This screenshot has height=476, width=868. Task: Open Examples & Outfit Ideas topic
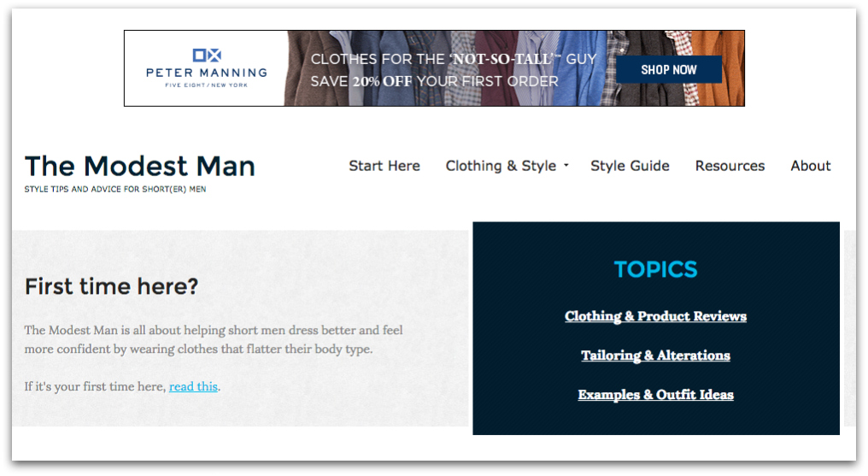(x=655, y=395)
